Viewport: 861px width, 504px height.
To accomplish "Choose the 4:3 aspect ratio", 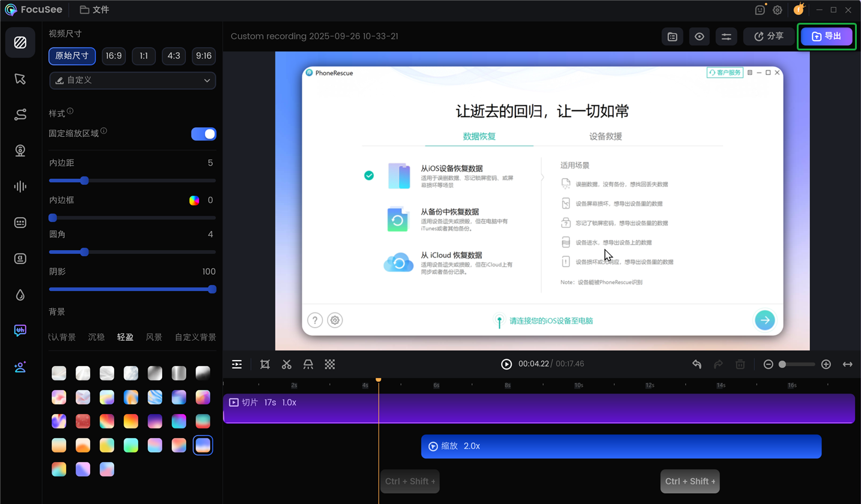I will [x=174, y=56].
